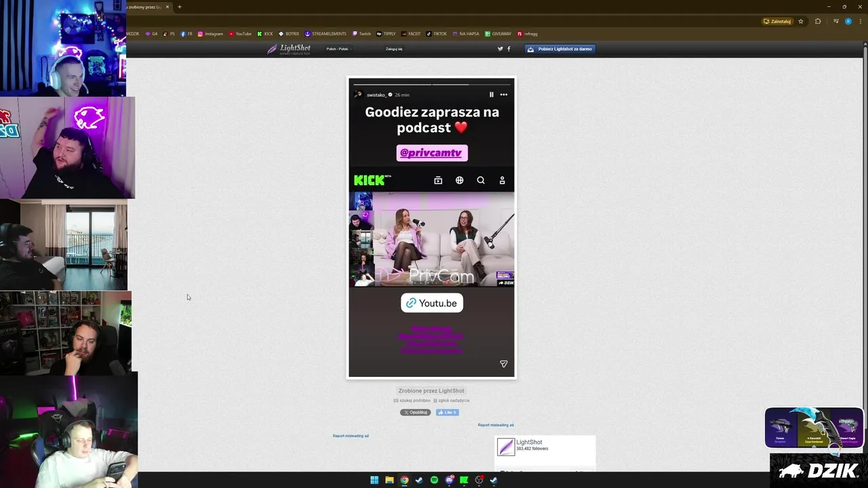Click the Zrobione przez LightShot caption
Viewport: 868px width, 488px height.
pos(431,390)
